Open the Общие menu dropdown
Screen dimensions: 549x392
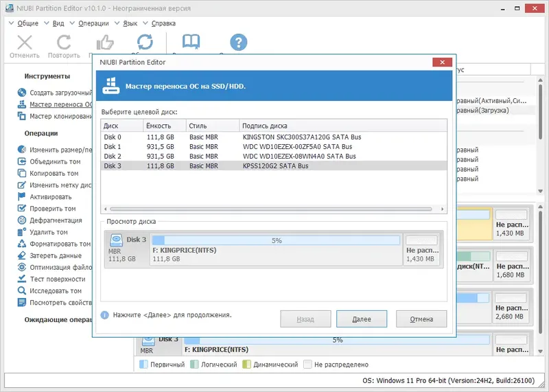(23, 23)
